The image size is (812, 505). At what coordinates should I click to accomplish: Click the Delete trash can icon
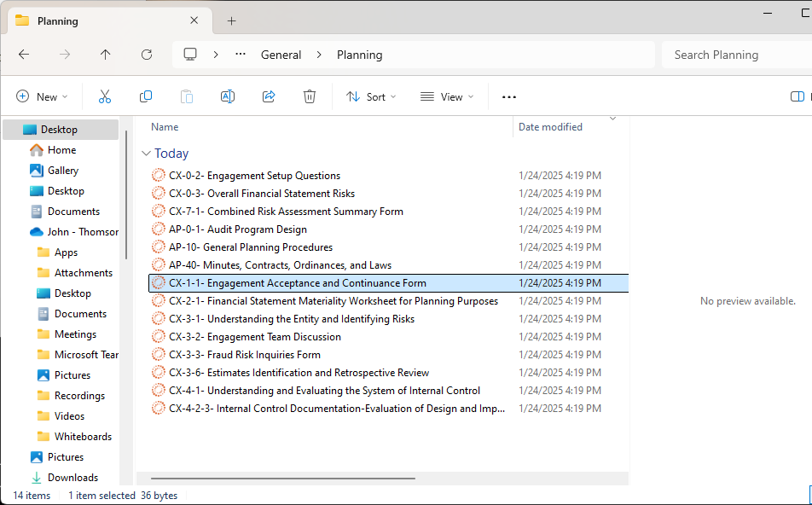(310, 97)
